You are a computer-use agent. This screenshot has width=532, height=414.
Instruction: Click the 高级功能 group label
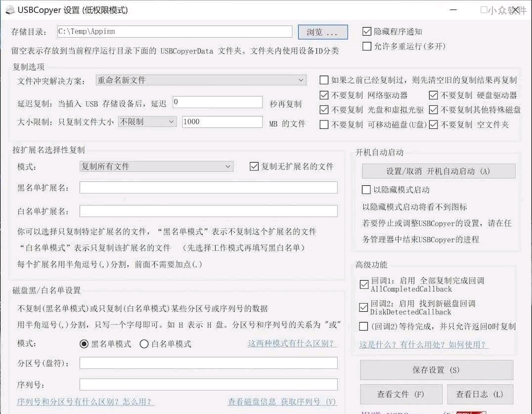pos(371,264)
